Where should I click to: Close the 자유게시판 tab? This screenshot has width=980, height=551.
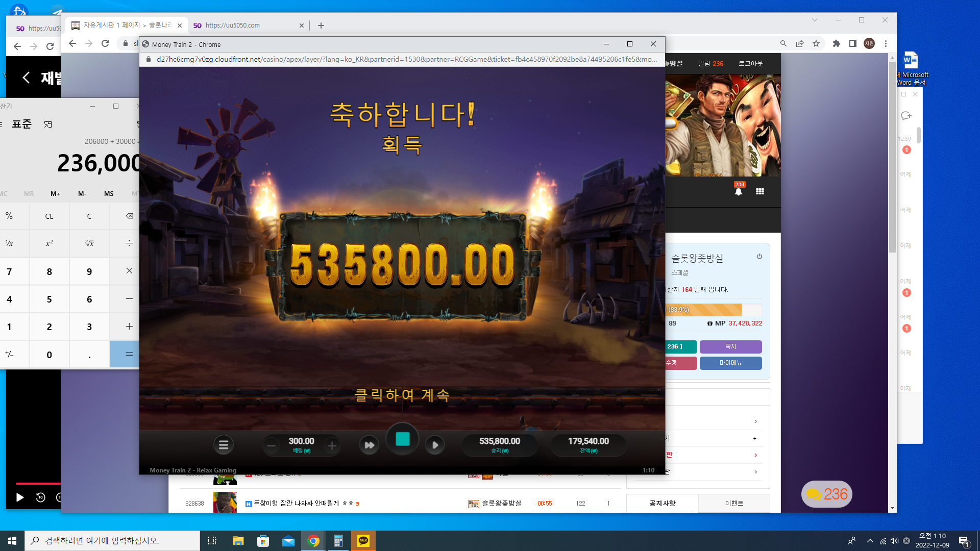[180, 26]
